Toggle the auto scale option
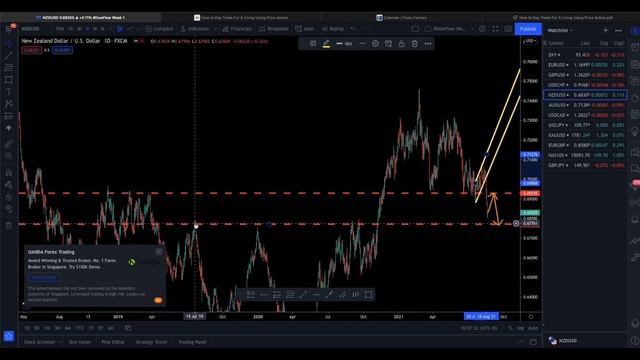Screen dimensions: 640x360 (533, 328)
